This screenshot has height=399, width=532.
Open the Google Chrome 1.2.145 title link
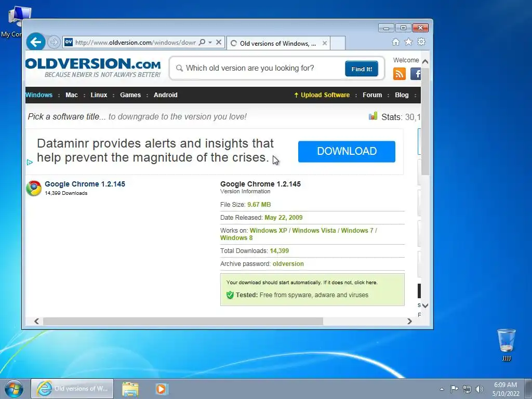click(85, 184)
